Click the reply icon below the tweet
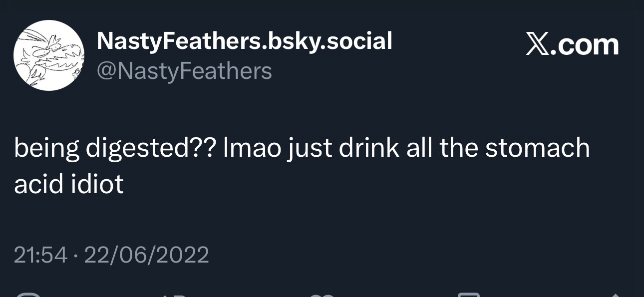644x297 pixels. 28,294
